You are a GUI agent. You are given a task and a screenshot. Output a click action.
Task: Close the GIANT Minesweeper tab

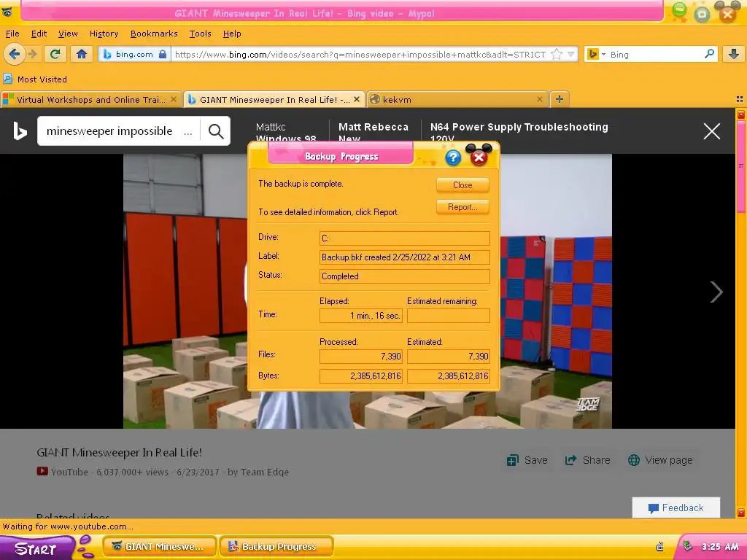coord(356,99)
